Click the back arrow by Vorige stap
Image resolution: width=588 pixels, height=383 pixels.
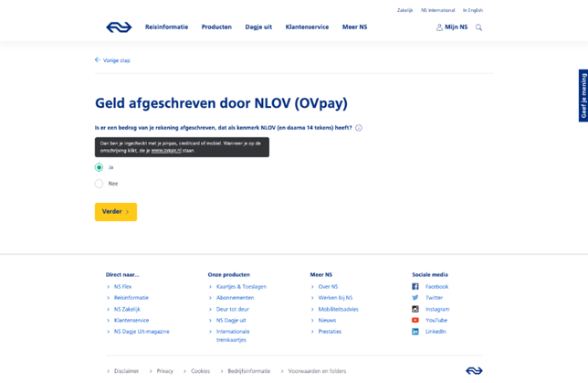tap(98, 59)
